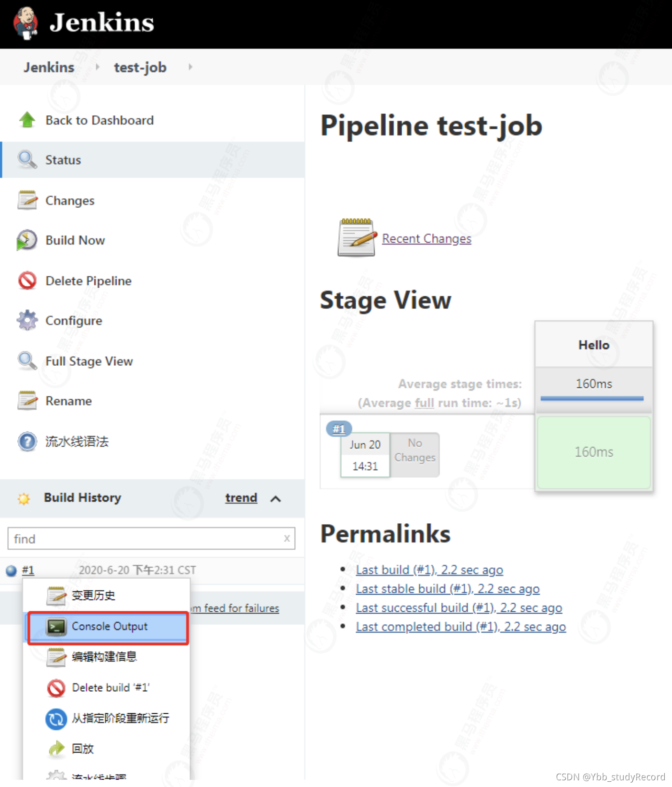Click the 编辑构建信息 notepad icon
Image resolution: width=672 pixels, height=787 pixels.
(56, 657)
